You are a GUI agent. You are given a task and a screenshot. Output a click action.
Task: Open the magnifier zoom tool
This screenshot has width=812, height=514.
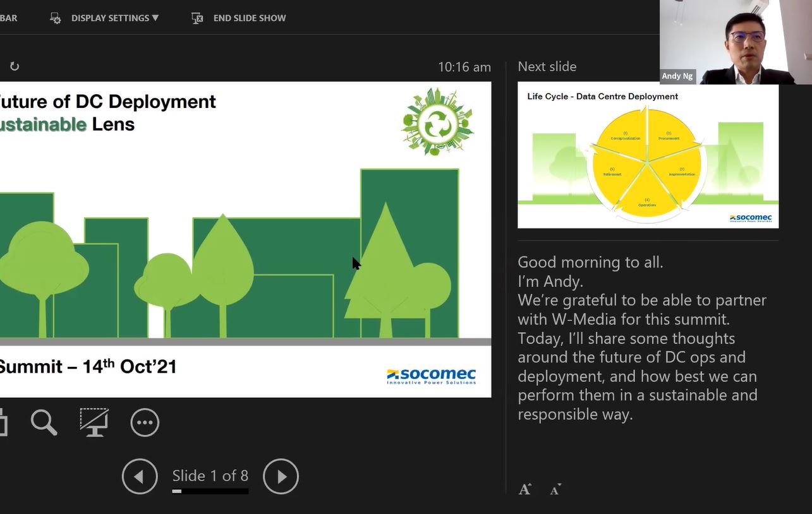click(44, 422)
